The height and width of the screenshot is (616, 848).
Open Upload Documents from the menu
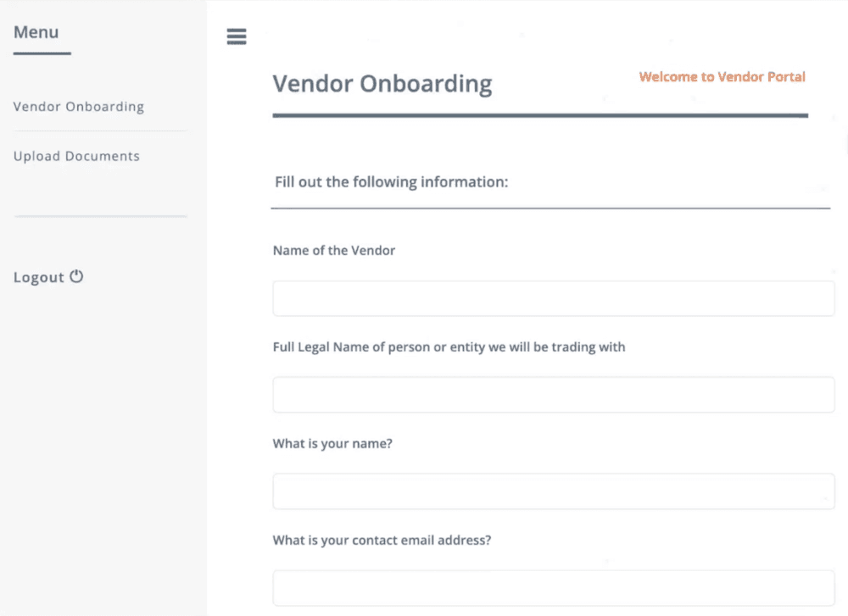click(76, 156)
